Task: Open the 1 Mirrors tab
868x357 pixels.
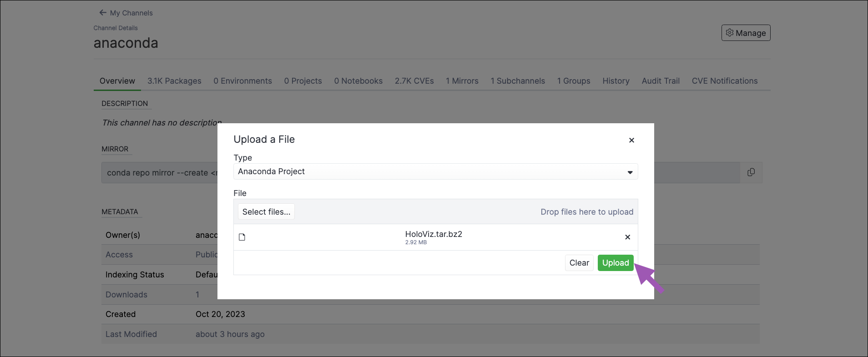Action: point(462,81)
